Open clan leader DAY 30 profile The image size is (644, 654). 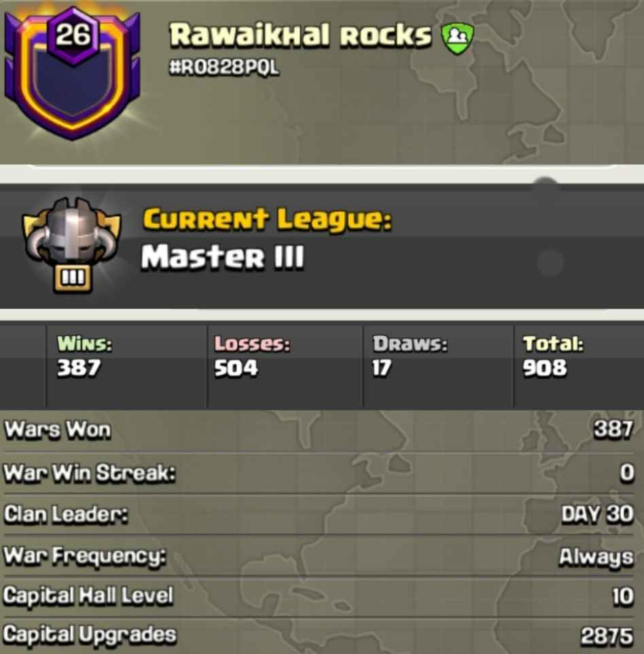tap(597, 515)
